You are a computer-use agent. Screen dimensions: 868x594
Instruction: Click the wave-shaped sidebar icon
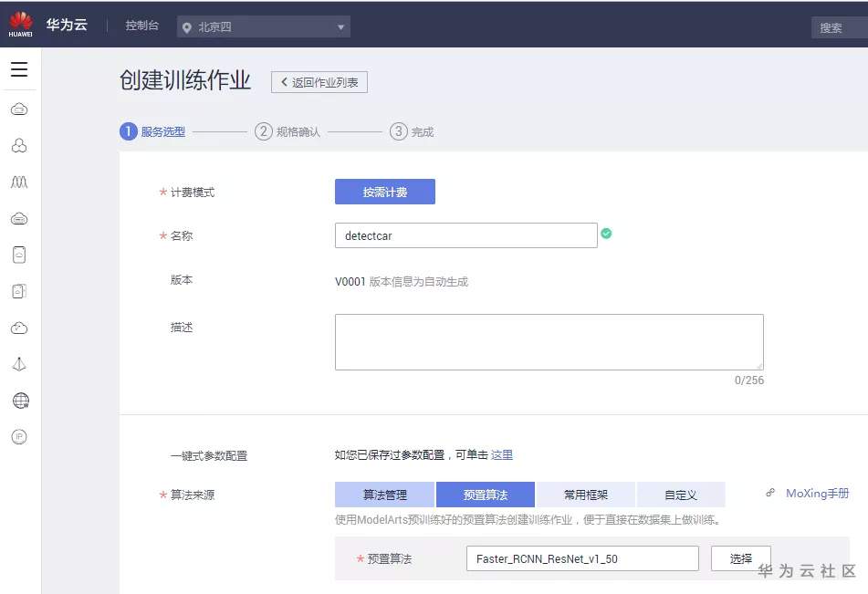pyautogui.click(x=19, y=182)
